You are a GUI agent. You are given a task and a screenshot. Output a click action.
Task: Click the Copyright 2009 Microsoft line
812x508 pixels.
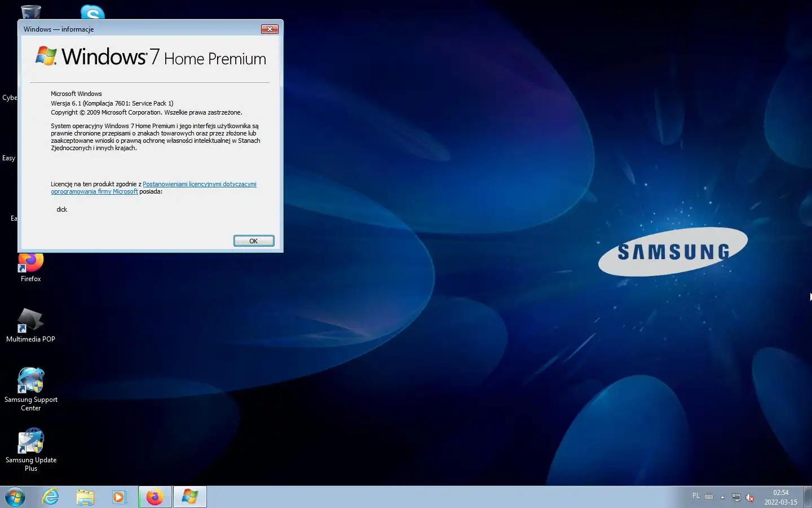click(147, 112)
